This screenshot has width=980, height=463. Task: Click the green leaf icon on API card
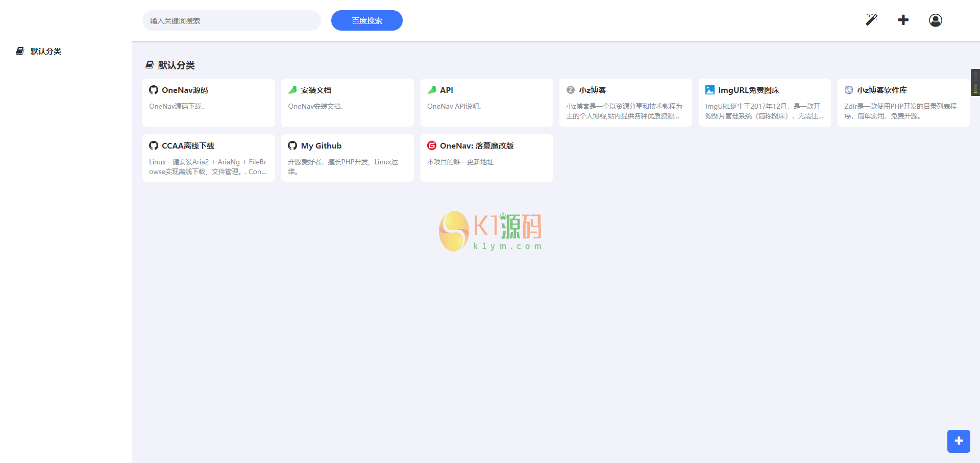(432, 90)
